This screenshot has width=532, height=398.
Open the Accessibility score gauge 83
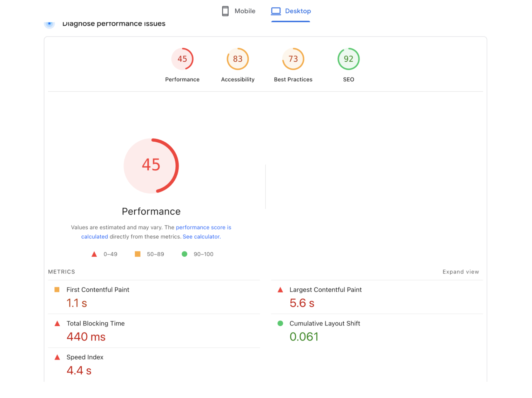[x=238, y=59]
